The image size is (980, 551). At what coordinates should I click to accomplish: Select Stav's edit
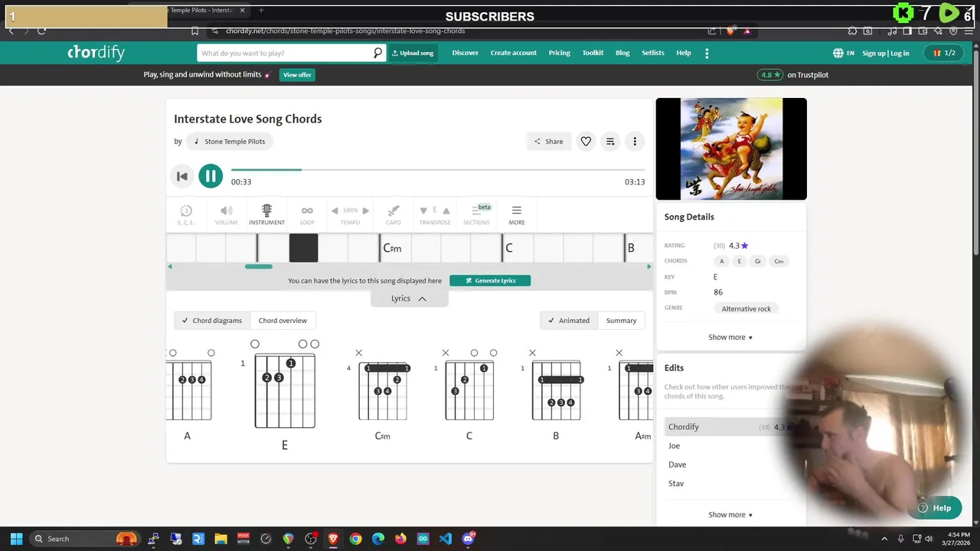676,484
